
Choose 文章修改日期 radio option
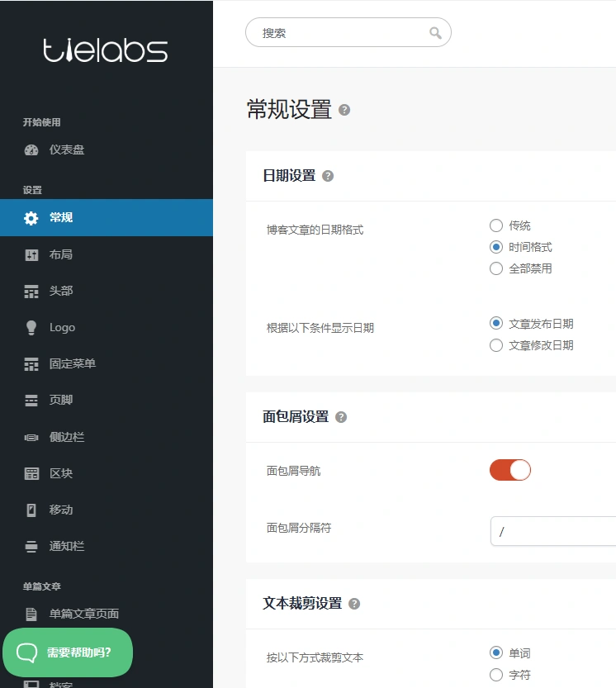point(495,345)
